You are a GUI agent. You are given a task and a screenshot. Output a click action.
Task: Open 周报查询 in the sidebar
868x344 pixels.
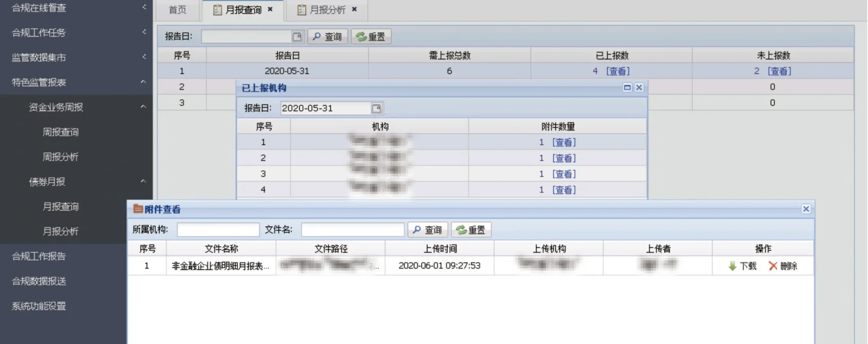click(60, 132)
